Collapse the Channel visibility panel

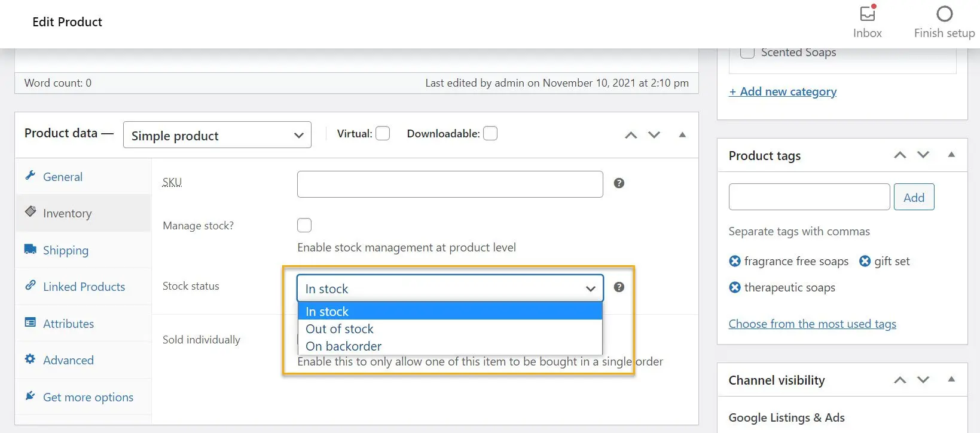click(951, 380)
